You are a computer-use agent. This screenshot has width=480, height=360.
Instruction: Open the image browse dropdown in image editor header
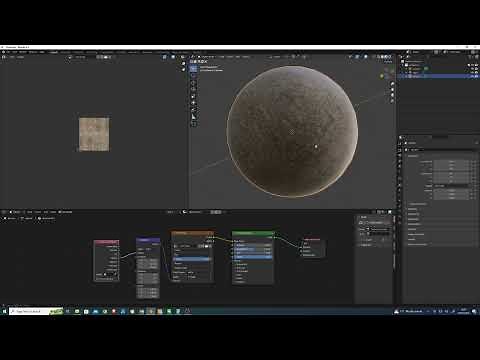(71, 57)
